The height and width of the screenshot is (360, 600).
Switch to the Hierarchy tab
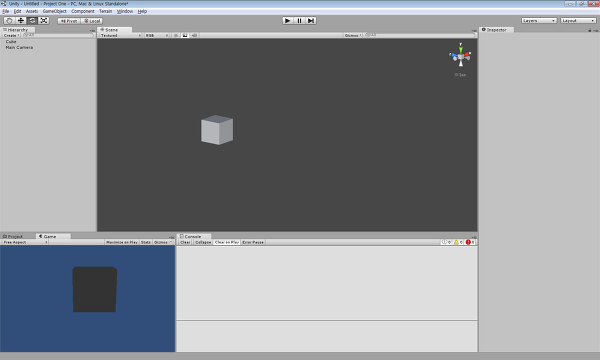[18, 29]
